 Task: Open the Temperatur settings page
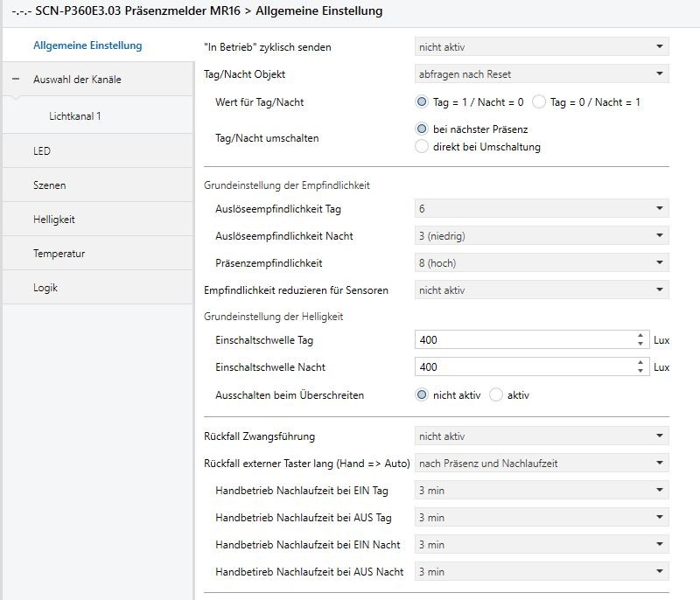coord(59,254)
